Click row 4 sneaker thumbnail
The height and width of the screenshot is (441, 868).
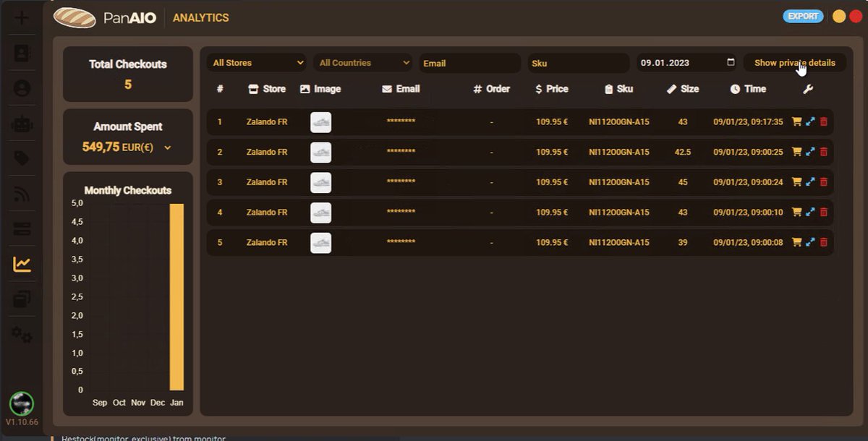[x=321, y=213]
